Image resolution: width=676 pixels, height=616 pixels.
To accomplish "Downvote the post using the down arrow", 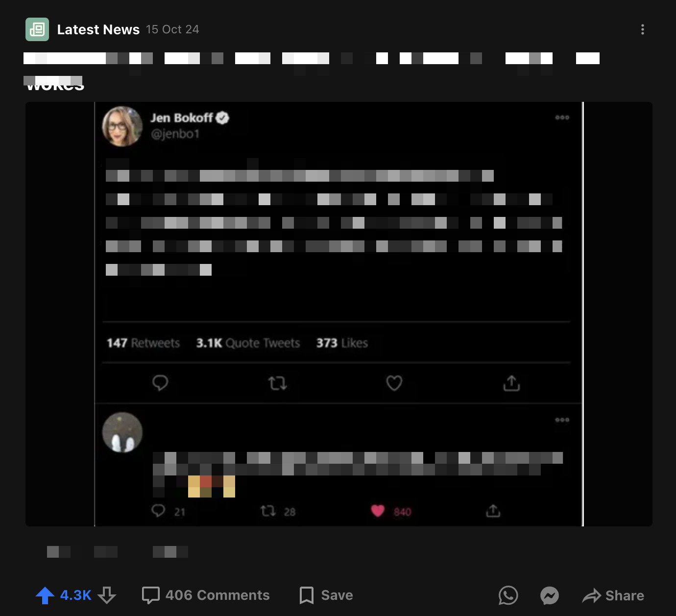I will [x=107, y=595].
